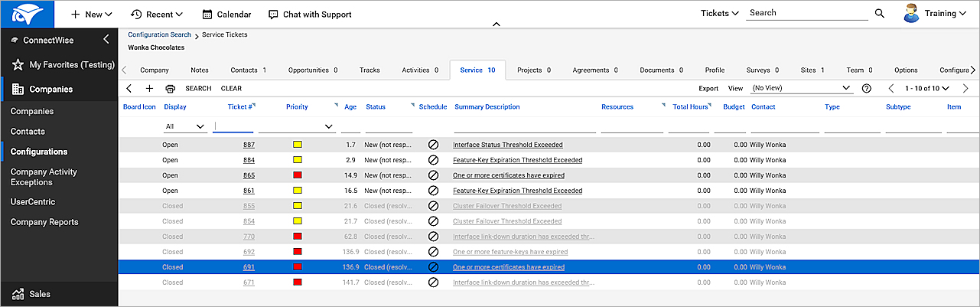The width and height of the screenshot is (980, 307).
Task: Click the CLEAR button
Action: click(x=231, y=89)
